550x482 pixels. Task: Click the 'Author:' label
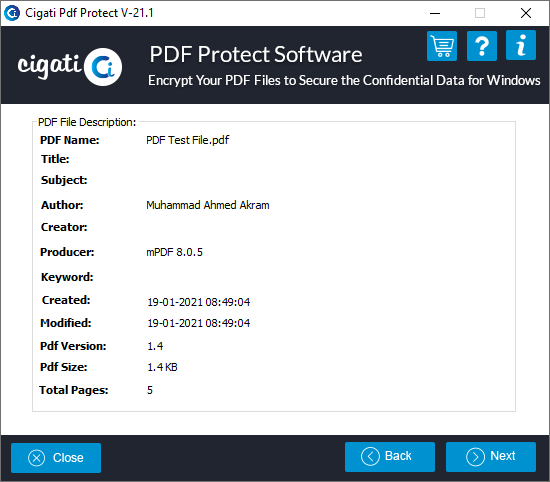tap(62, 205)
